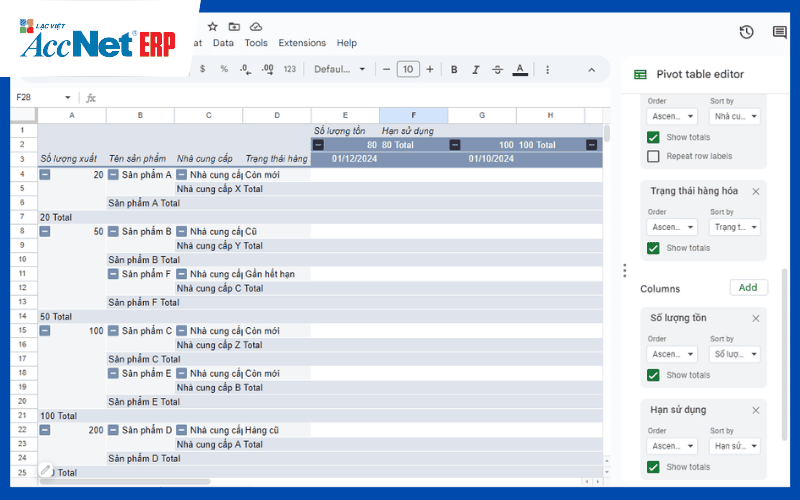The width and height of the screenshot is (800, 500).
Task: Open the Extensions menu
Action: click(x=302, y=43)
